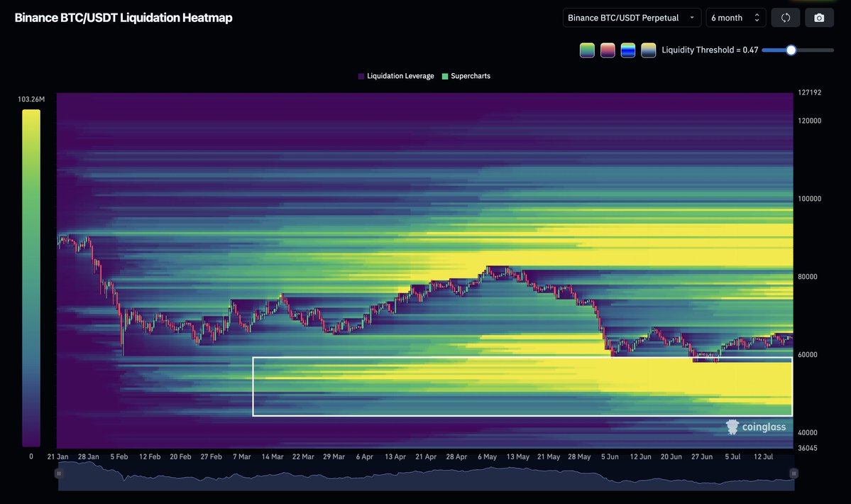Select the blue color scheme swatch
Image resolution: width=851 pixels, height=504 pixels.
tap(628, 50)
